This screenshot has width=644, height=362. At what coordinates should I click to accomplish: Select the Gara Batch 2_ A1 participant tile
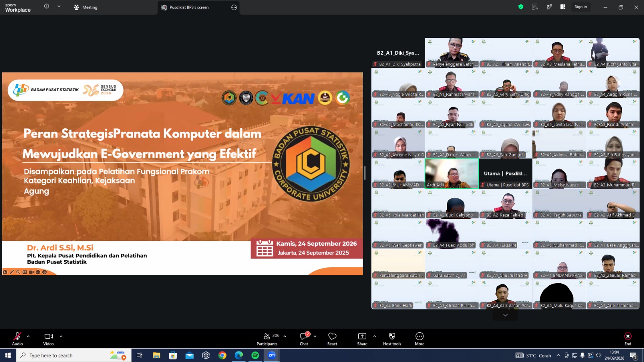[x=452, y=264]
